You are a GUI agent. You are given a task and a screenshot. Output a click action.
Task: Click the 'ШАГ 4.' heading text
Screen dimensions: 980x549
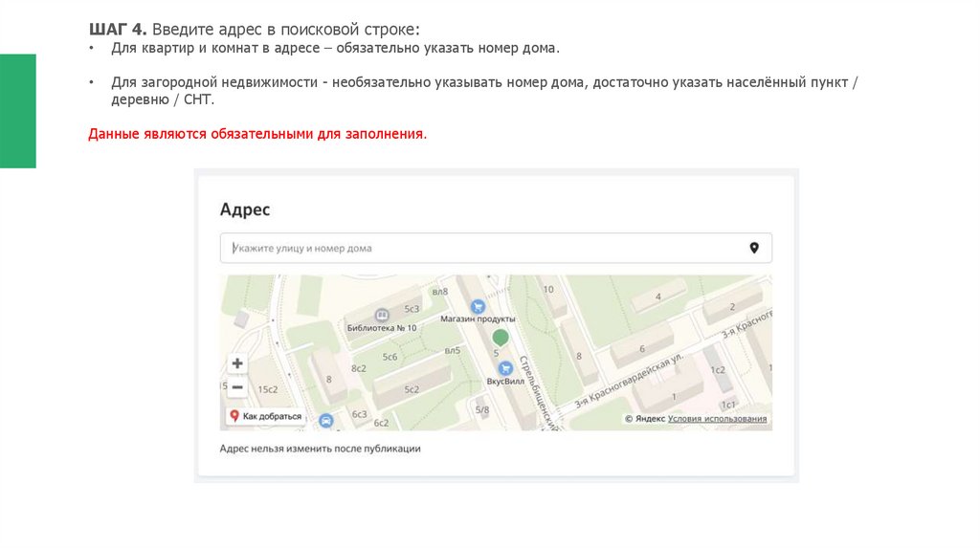[x=118, y=30]
